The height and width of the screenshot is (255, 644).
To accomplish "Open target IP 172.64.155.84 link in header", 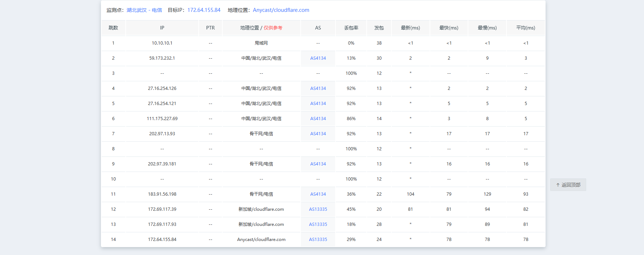I will click(204, 10).
